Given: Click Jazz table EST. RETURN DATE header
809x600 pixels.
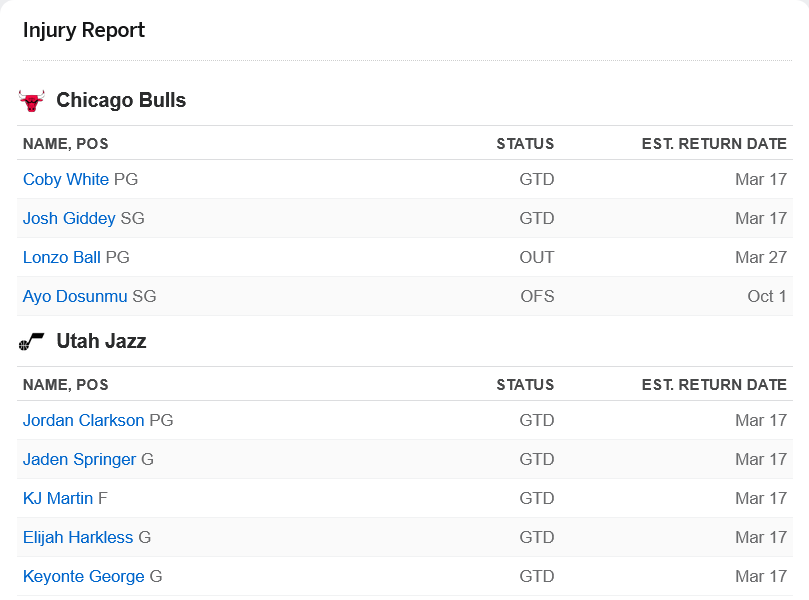Looking at the screenshot, I should point(714,384).
